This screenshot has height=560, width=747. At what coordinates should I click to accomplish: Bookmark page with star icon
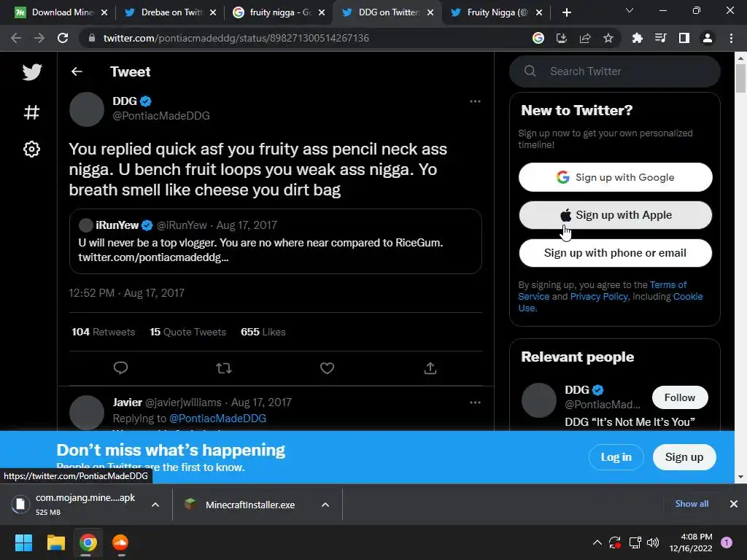pyautogui.click(x=608, y=38)
